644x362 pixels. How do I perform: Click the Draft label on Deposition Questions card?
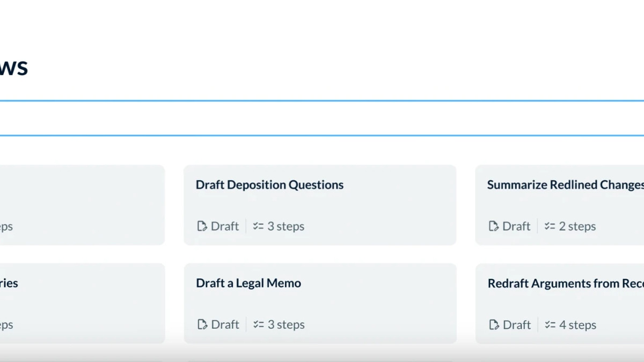click(224, 226)
